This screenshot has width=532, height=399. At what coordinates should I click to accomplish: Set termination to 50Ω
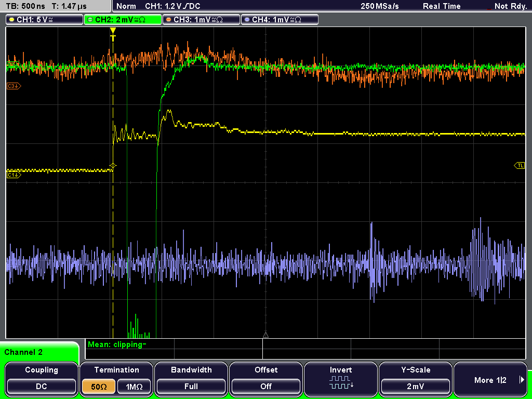(99, 387)
